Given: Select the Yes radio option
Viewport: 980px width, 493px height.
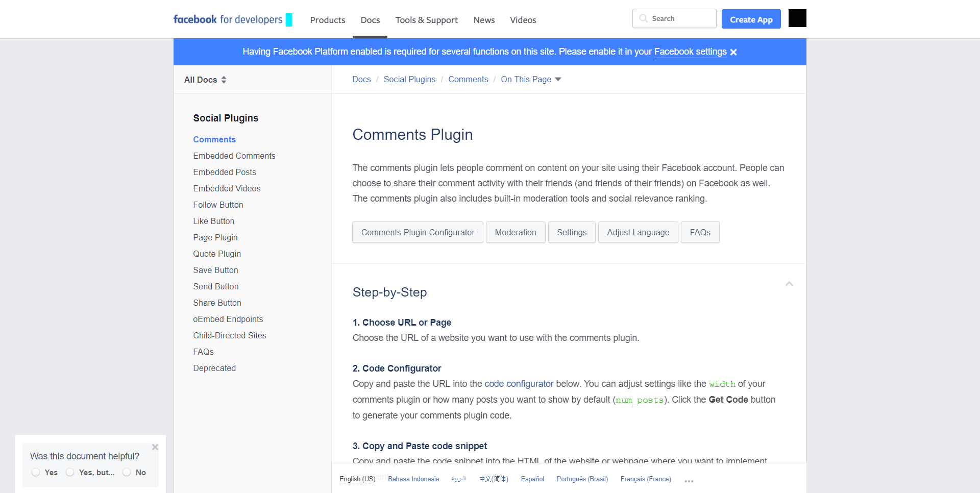Looking at the screenshot, I should pyautogui.click(x=36, y=472).
